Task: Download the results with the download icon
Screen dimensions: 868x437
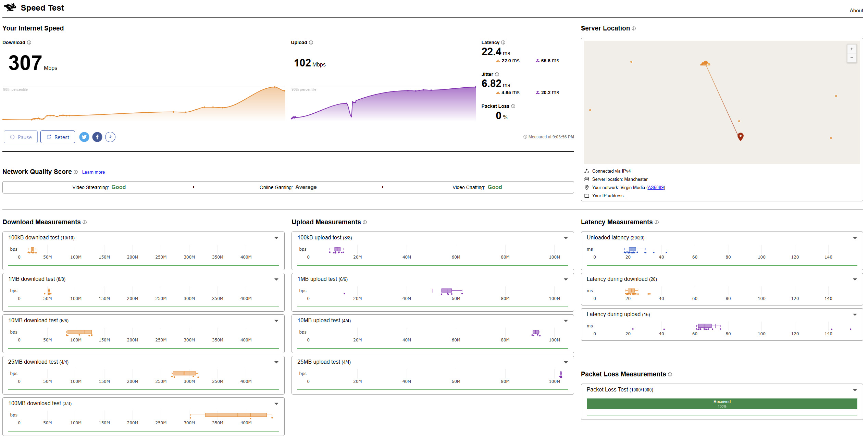Action: 110,137
